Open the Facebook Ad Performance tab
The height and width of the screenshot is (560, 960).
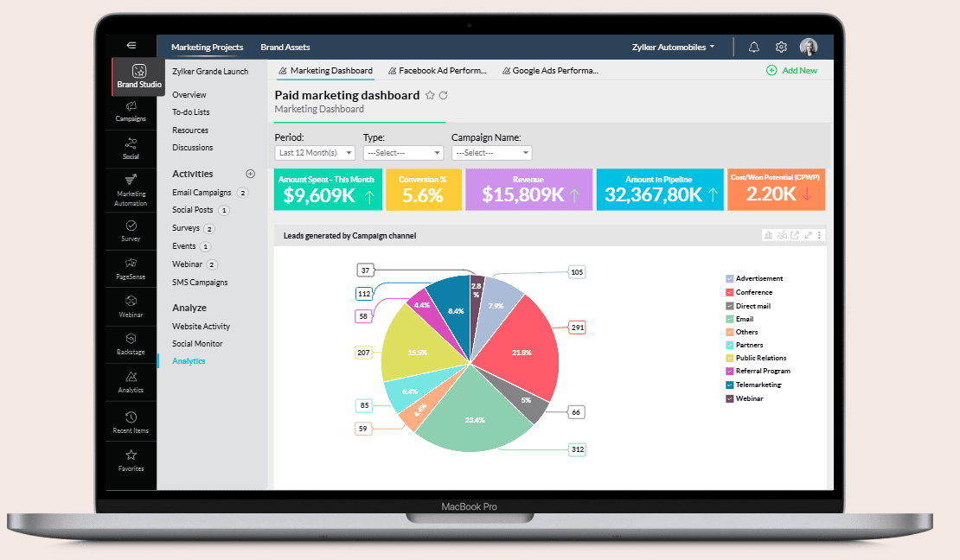pyautogui.click(x=437, y=71)
